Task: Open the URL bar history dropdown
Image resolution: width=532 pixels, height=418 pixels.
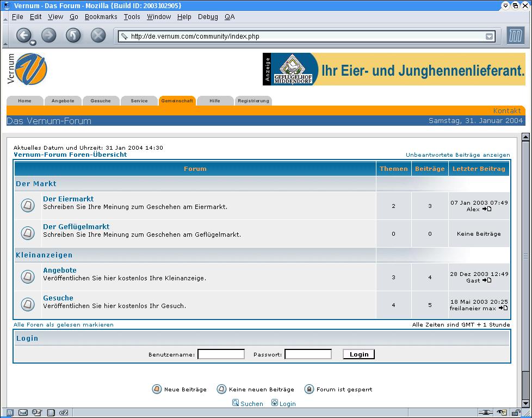Action: (x=489, y=36)
